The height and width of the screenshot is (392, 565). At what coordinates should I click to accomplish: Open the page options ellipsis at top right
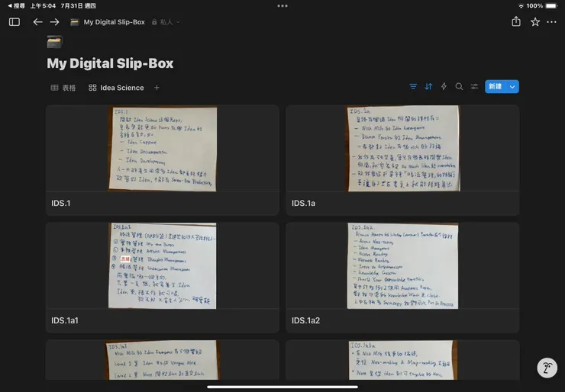(552, 22)
